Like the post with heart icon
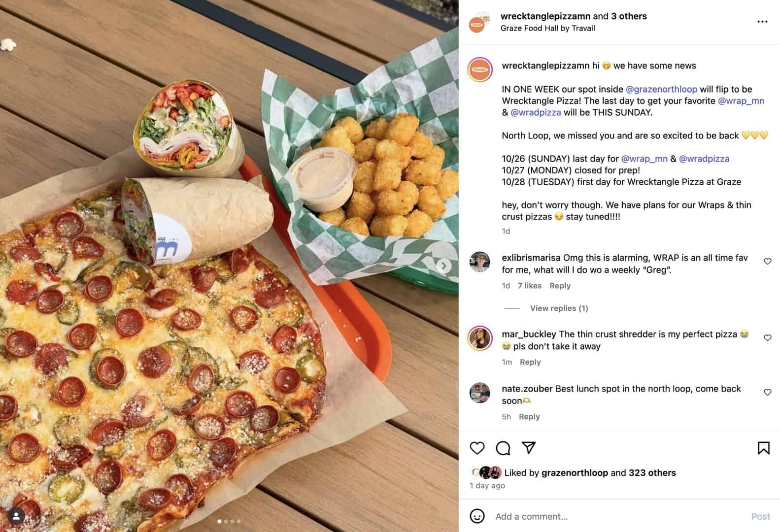The height and width of the screenshot is (532, 780). pos(477,448)
